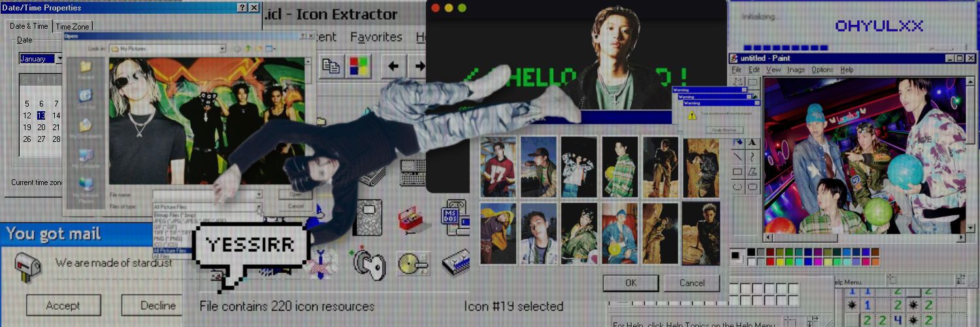The image size is (980, 327).
Task: Click 'We are made of stardust' message text
Action: pos(114,263)
